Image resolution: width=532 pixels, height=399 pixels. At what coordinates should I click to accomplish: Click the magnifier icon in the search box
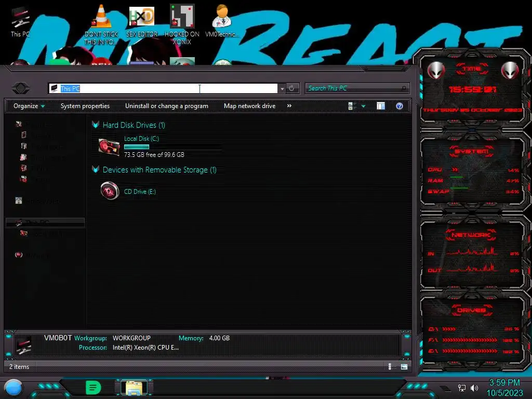pyautogui.click(x=403, y=88)
